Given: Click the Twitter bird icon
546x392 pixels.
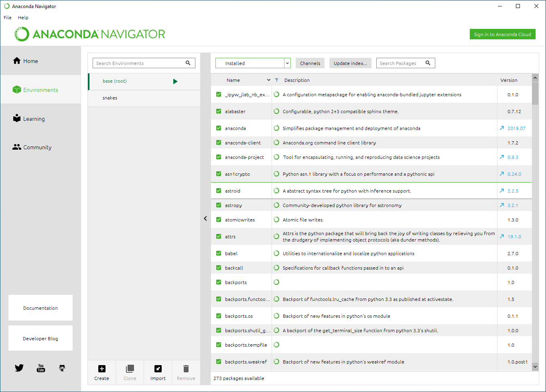Looking at the screenshot, I should click(19, 368).
